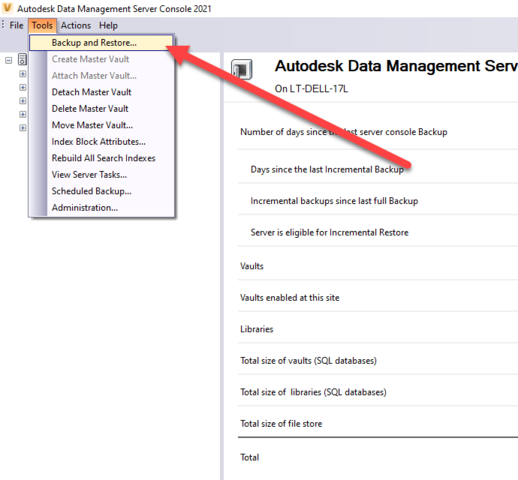This screenshot has height=480, width=518.
Task: Select the 'Vaults' row
Action: 378,266
